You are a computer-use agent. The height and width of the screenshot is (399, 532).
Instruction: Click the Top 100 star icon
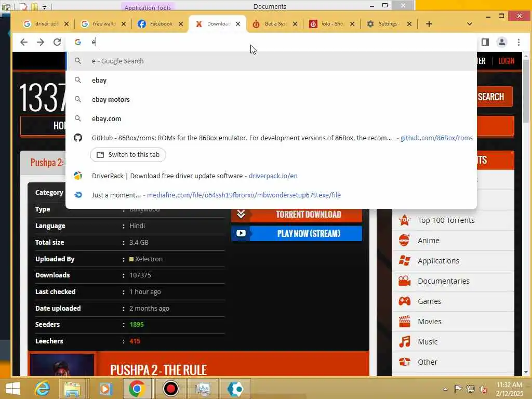click(404, 220)
